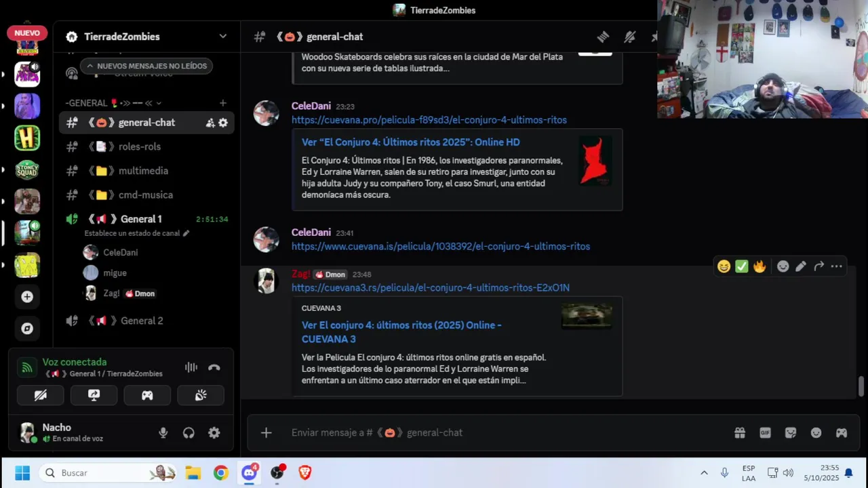
Task: Select the general-chat channel in sidebar
Action: [146, 123]
